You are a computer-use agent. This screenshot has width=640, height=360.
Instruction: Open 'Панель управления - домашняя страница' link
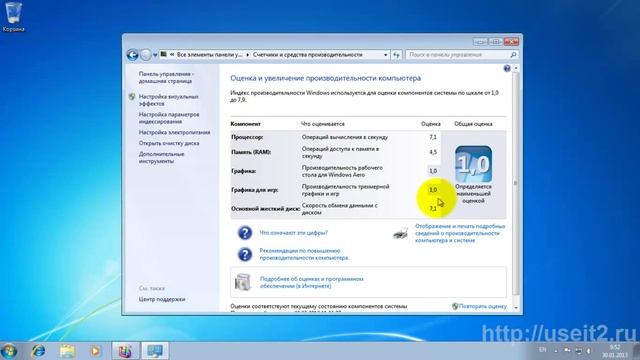pyautogui.click(x=166, y=78)
